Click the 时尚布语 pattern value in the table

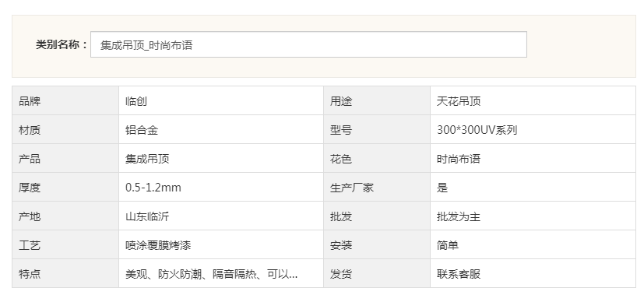point(459,159)
